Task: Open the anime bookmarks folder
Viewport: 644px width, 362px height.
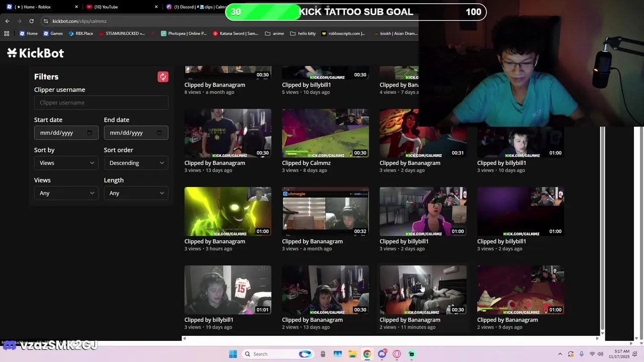Action: click(274, 34)
